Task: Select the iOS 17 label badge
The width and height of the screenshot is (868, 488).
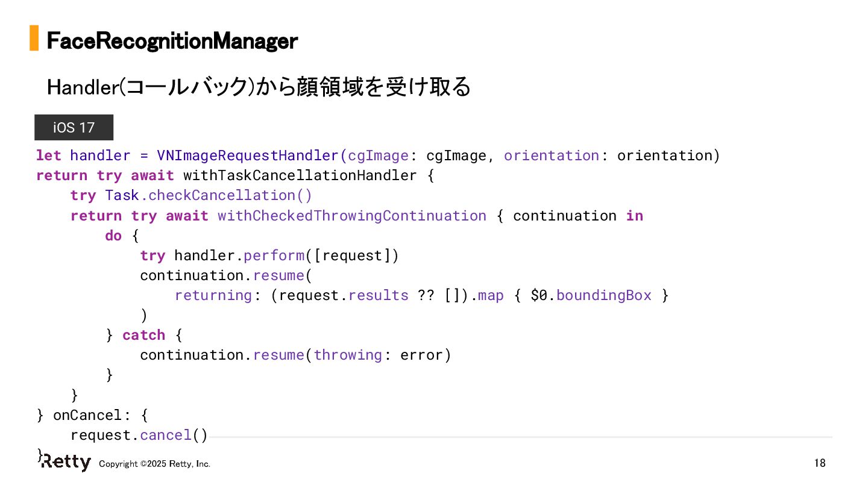Action: point(74,128)
